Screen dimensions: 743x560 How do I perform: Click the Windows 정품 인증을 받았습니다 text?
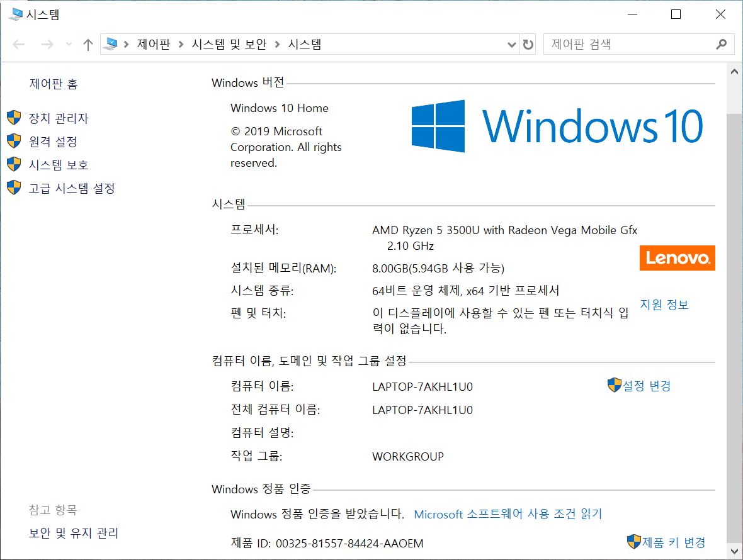pyautogui.click(x=317, y=514)
